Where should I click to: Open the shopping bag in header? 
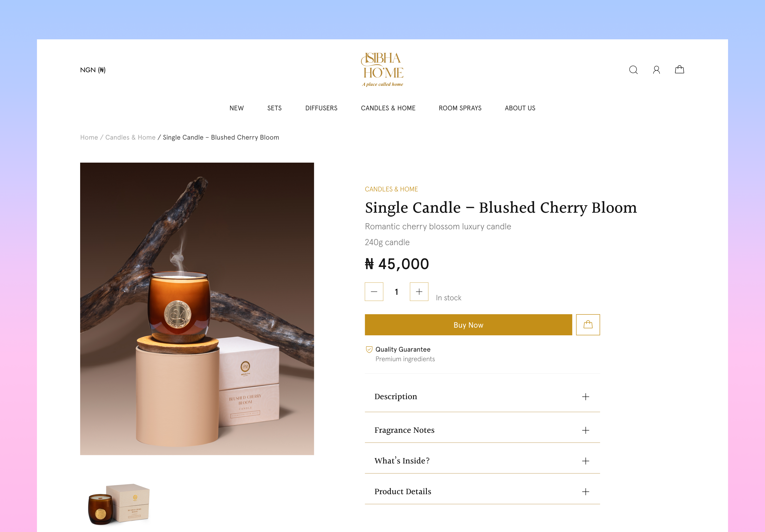click(x=679, y=69)
